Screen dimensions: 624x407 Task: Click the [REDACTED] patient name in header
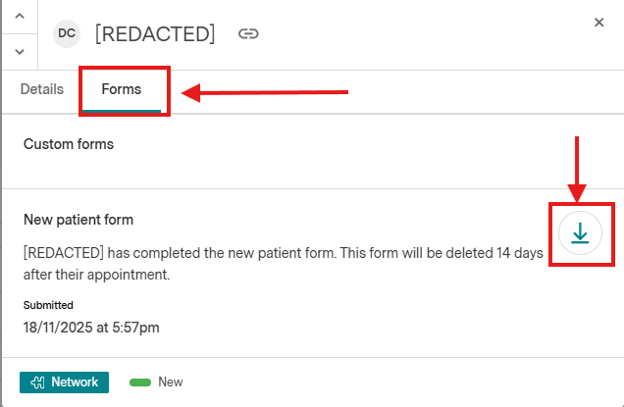(x=155, y=34)
